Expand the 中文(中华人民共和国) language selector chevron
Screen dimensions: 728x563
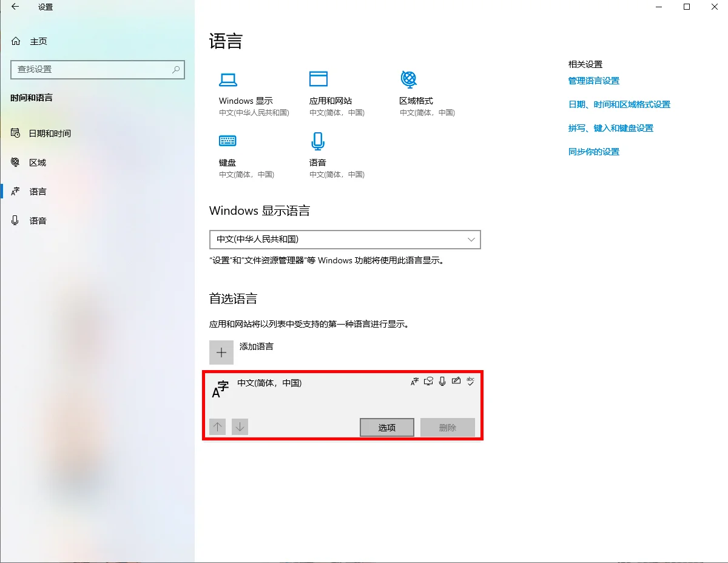click(471, 240)
